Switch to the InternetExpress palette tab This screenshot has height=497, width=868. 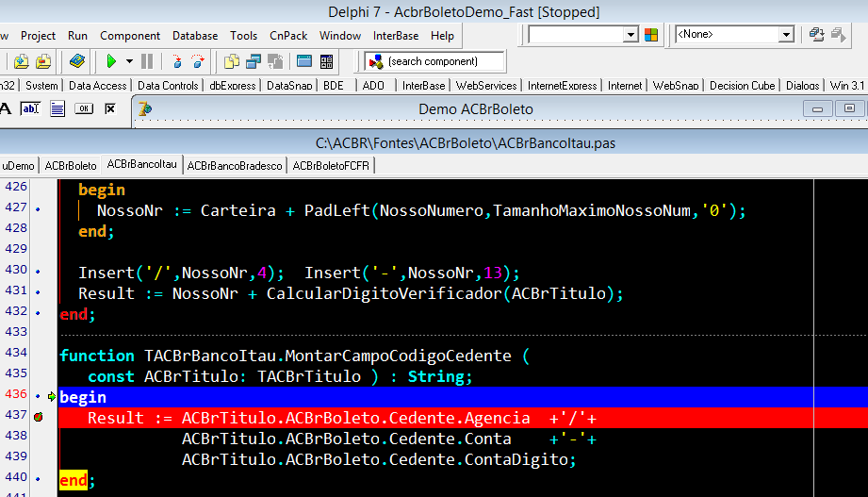(562, 85)
